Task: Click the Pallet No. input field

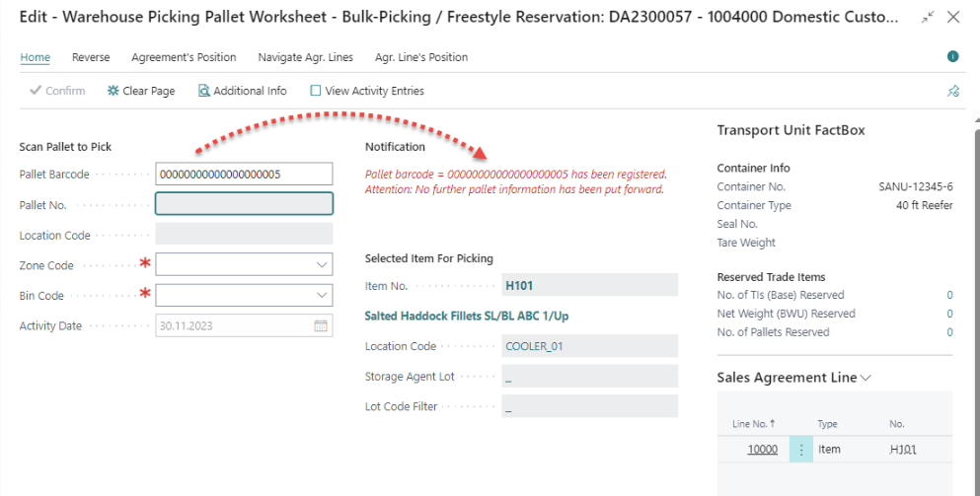Action: [244, 204]
